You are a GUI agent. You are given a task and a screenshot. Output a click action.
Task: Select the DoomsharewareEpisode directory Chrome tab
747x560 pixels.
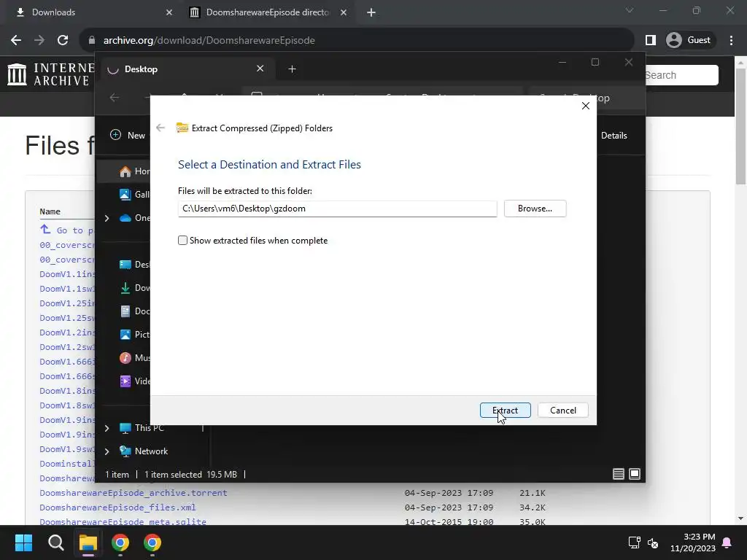[267, 12]
